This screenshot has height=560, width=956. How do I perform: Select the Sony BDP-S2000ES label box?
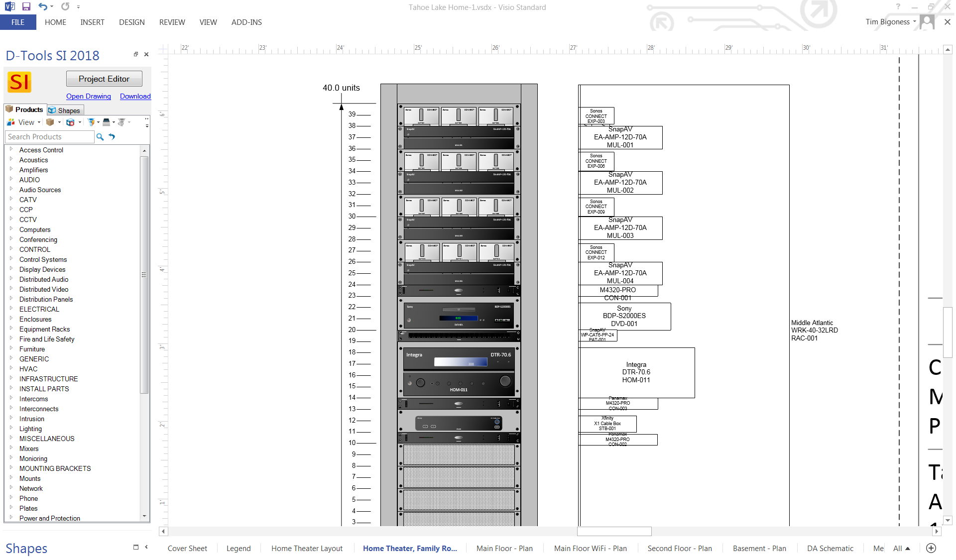[624, 316]
